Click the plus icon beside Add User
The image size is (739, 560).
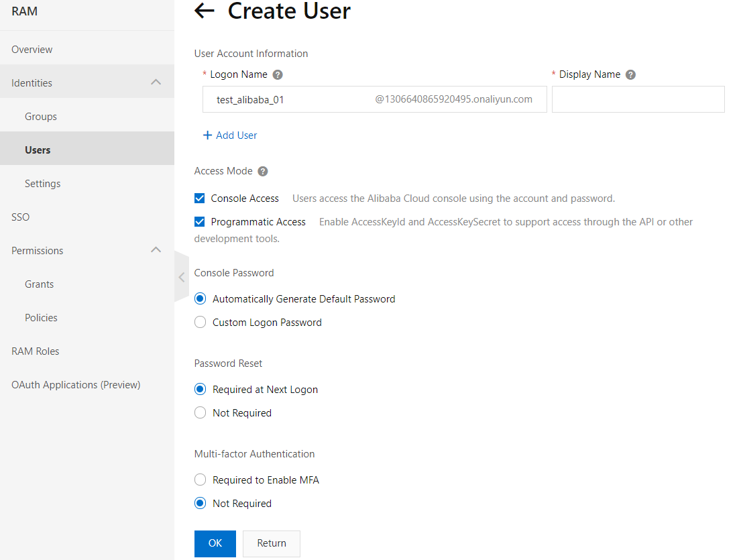click(207, 135)
